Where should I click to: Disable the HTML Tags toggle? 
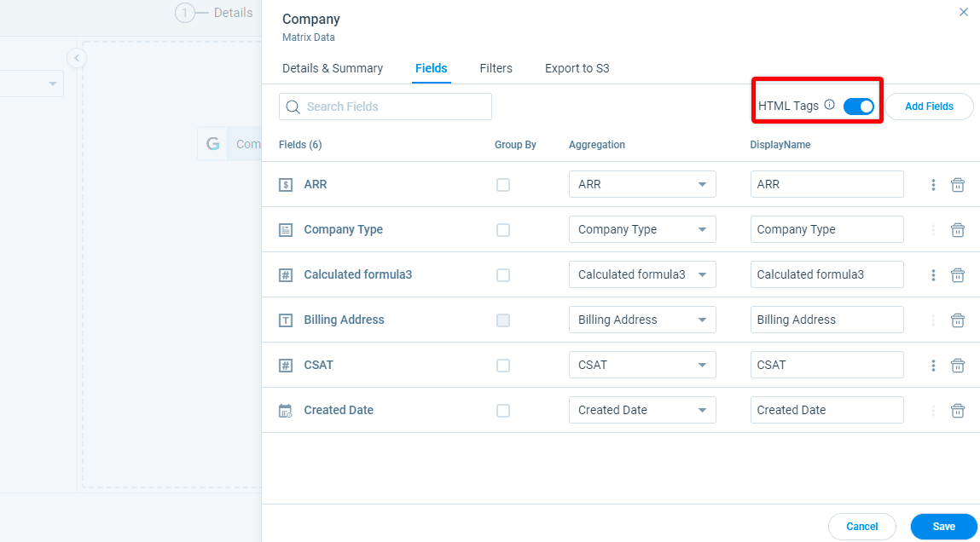click(x=860, y=106)
